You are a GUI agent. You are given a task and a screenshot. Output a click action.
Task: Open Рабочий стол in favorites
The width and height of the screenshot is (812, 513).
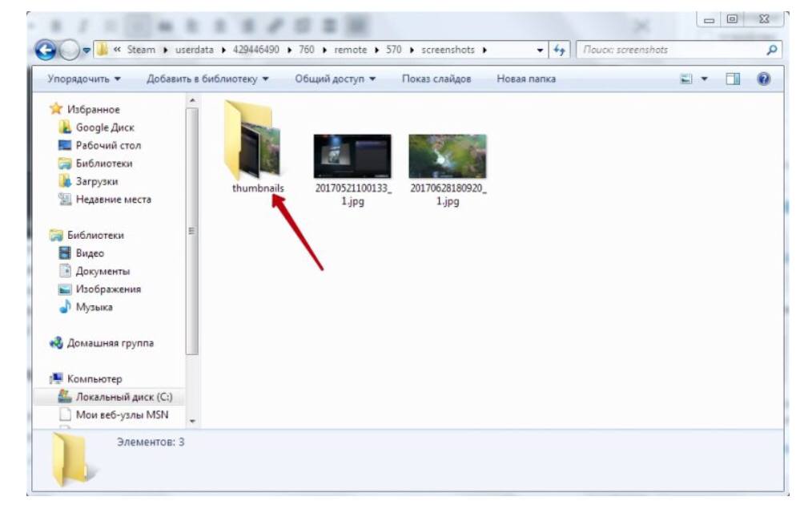108,146
